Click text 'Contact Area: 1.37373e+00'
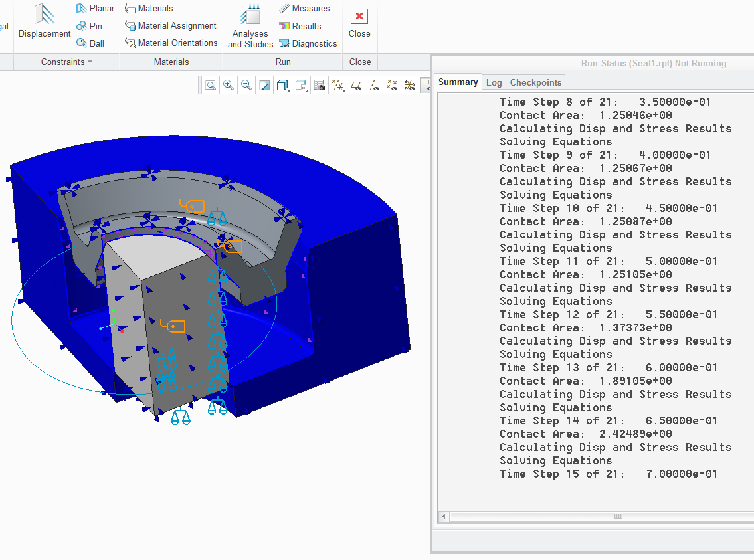Image resolution: width=754 pixels, height=560 pixels. (x=586, y=327)
